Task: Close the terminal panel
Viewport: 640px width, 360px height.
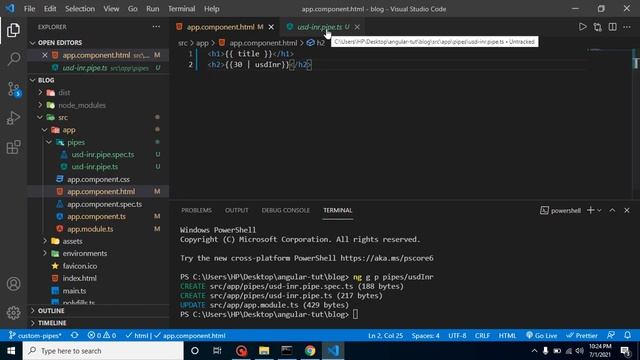Action: 627,210
